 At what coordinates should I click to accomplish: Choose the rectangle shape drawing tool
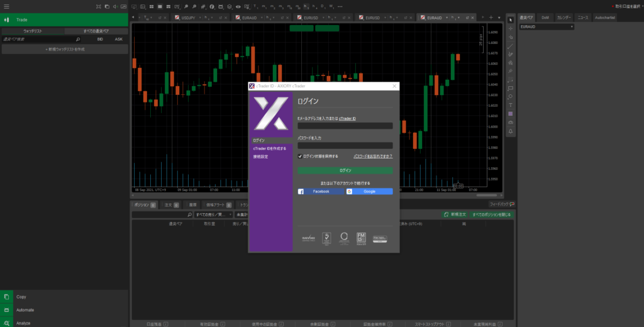tap(511, 88)
